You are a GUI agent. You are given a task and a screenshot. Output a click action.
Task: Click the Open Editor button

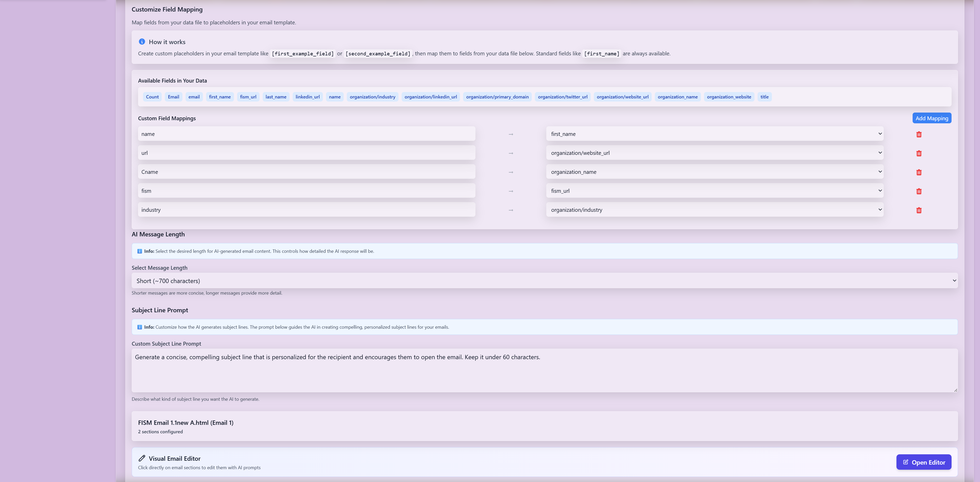(924, 462)
